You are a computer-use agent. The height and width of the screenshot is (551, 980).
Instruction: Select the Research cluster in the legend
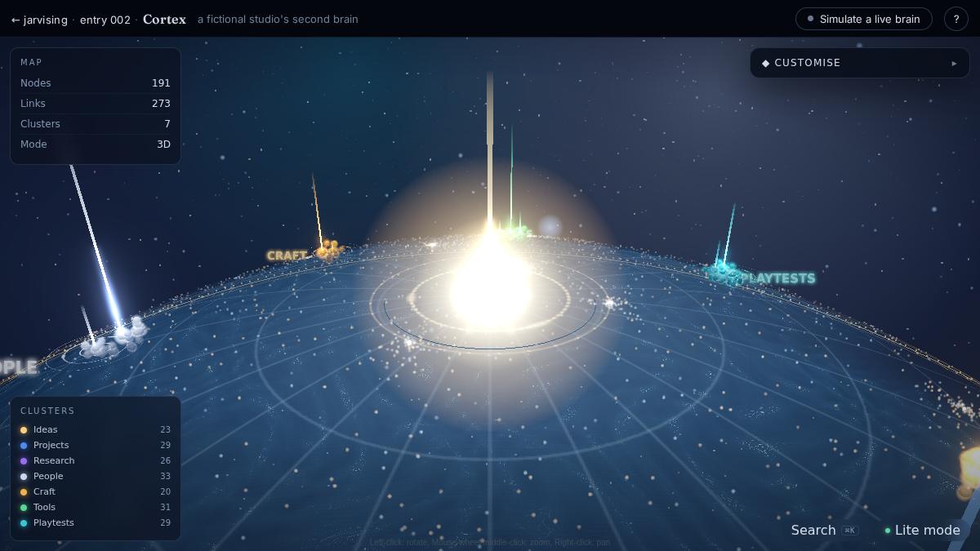click(x=96, y=460)
